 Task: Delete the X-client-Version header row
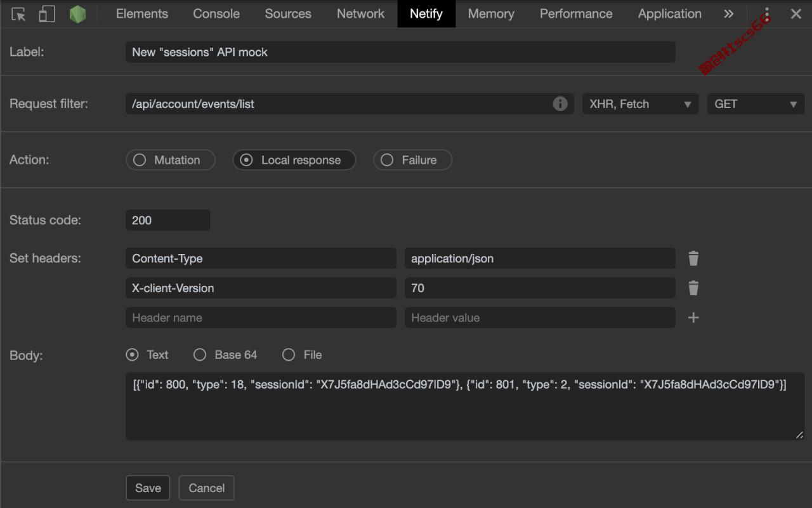[693, 288]
